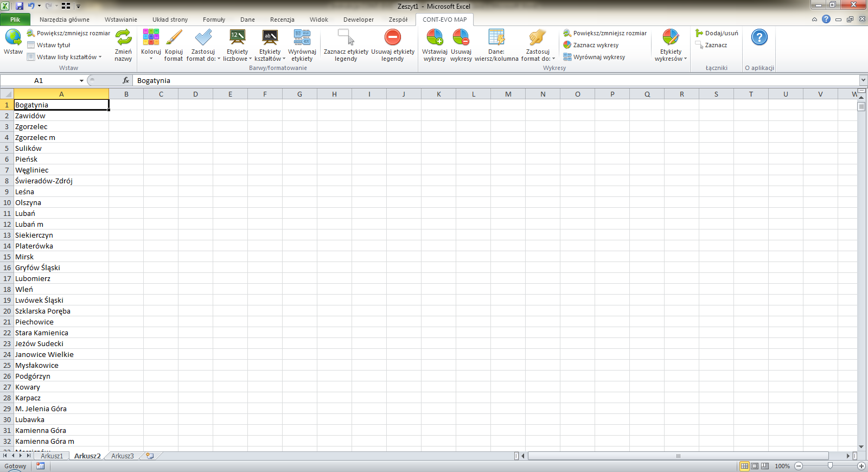The width and height of the screenshot is (868, 472).
Task: Click Zaznacz wykresy
Action: [x=591, y=45]
